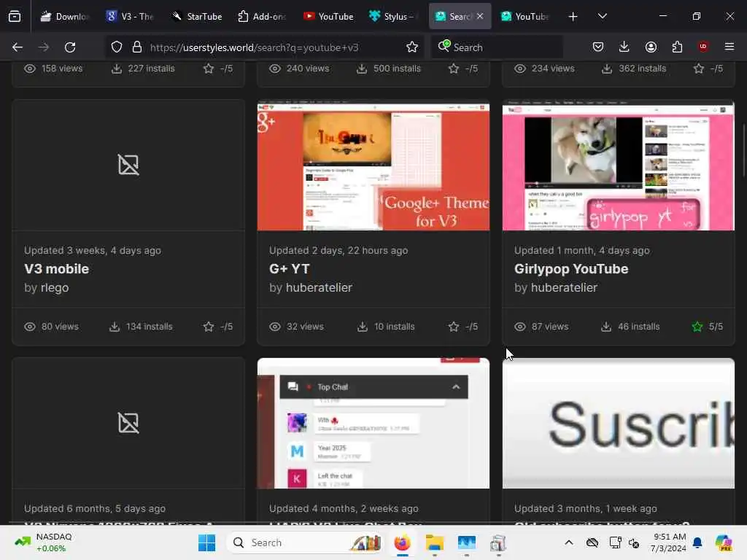Click 134 installs download icon
747x560 pixels.
pos(115,327)
